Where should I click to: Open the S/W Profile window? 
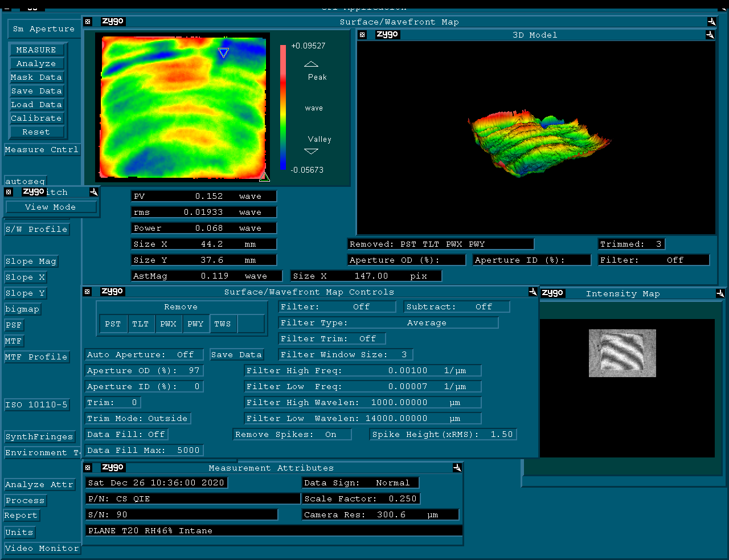(x=36, y=229)
